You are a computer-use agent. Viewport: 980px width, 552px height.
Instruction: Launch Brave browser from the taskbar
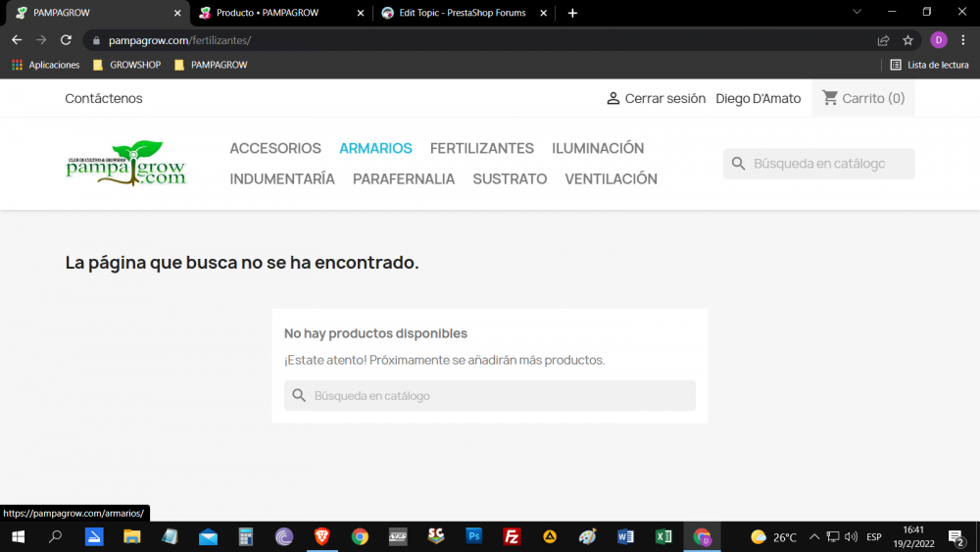point(321,536)
